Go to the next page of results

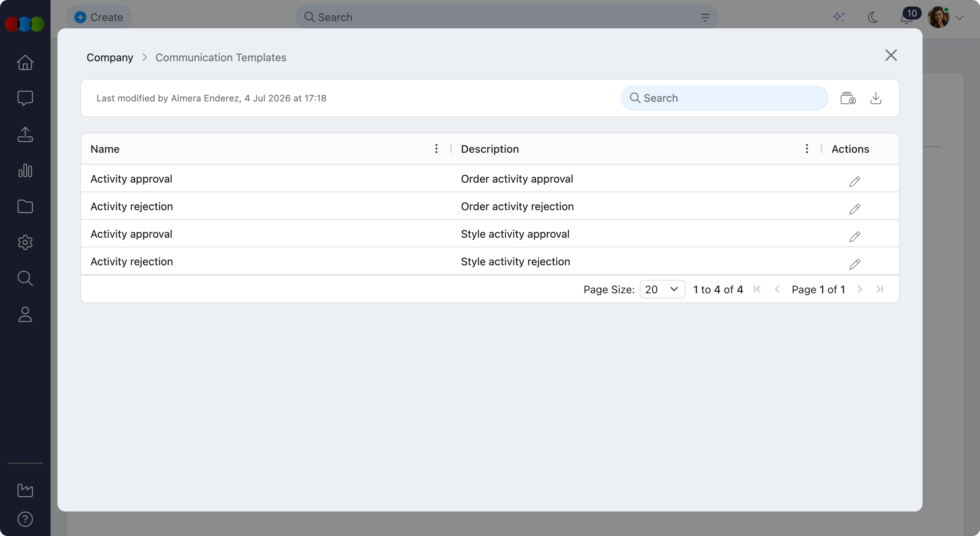tap(860, 289)
